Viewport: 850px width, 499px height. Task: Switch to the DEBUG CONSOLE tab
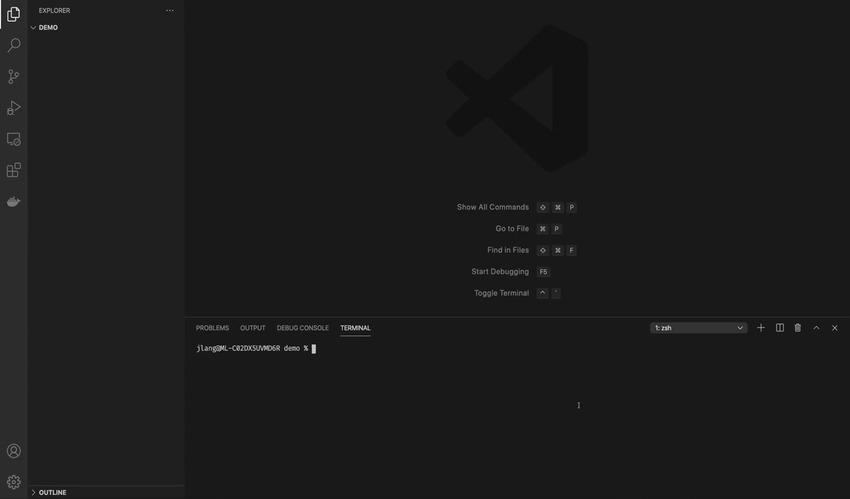click(x=302, y=328)
